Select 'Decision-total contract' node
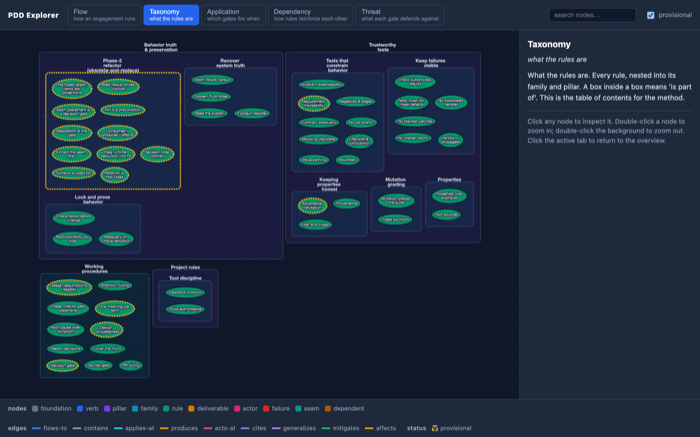 (157, 154)
